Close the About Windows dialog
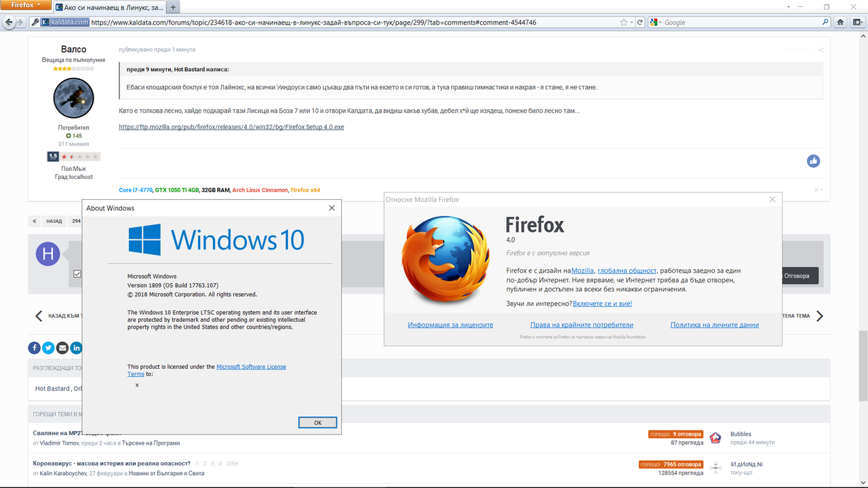Viewport: 868px width, 488px height. [332, 208]
